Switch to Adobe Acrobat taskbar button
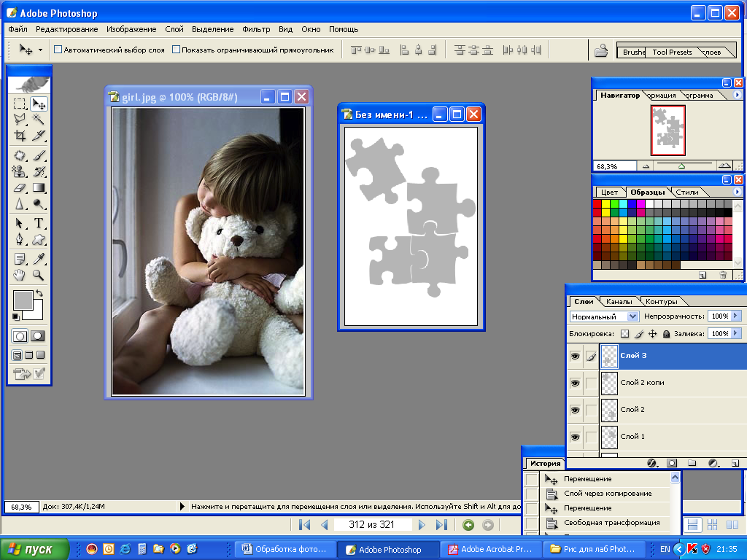This screenshot has width=747, height=560. tap(491, 550)
